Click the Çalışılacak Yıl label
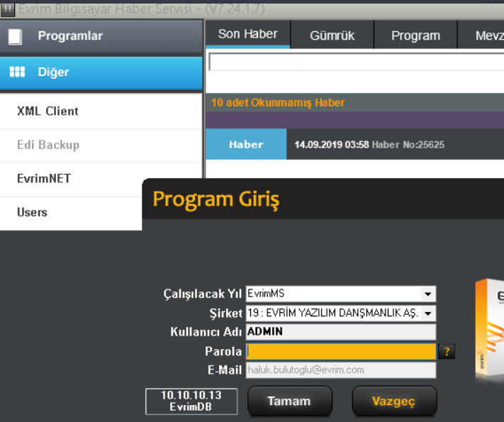Image resolution: width=504 pixels, height=422 pixels. pos(203,294)
